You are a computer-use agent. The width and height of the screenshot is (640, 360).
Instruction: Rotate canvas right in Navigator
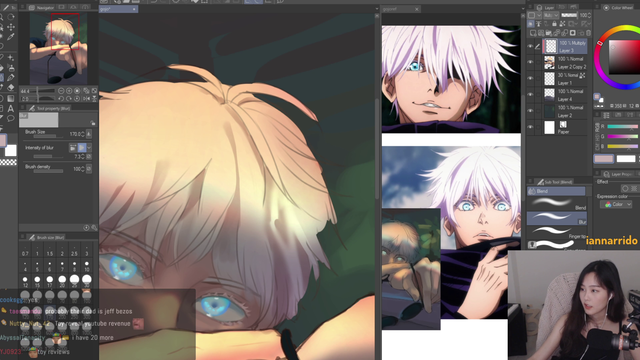[69, 98]
